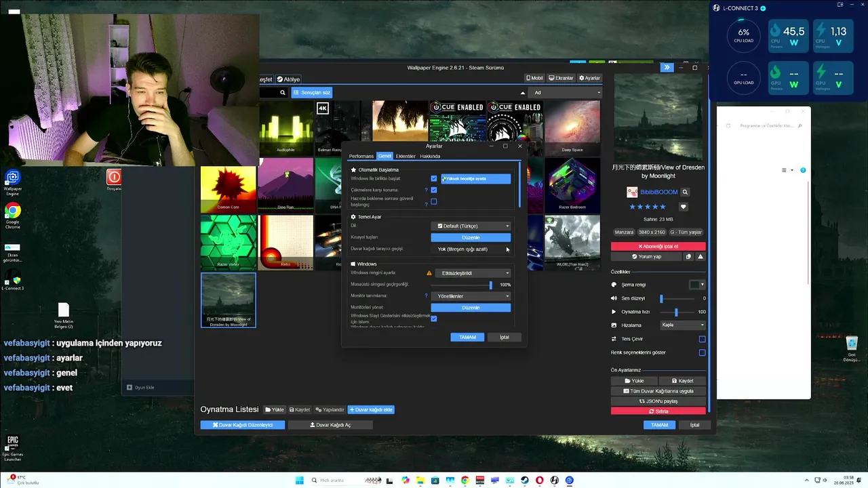Toggle Windows Slayt Gösterisini etkisizleştirmek checkbox
The width and height of the screenshot is (868, 488).
coord(434,319)
